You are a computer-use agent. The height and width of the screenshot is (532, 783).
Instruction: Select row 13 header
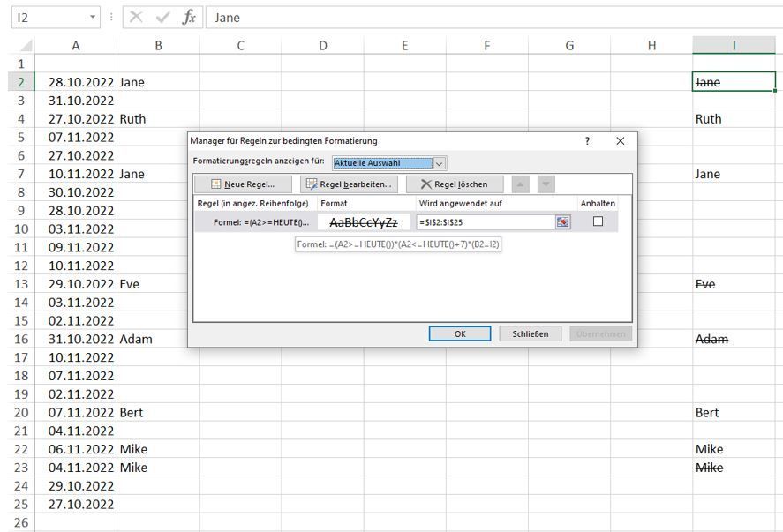click(21, 284)
